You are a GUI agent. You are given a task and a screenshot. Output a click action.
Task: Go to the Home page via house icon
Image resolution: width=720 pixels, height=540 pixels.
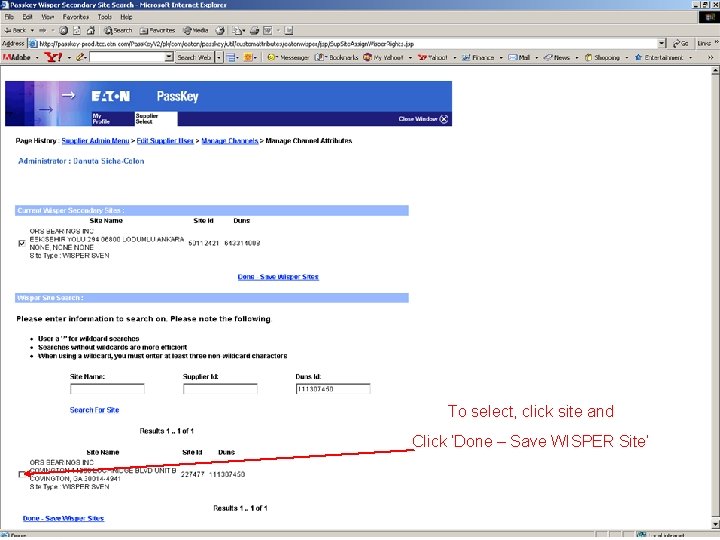pyautogui.click(x=91, y=30)
